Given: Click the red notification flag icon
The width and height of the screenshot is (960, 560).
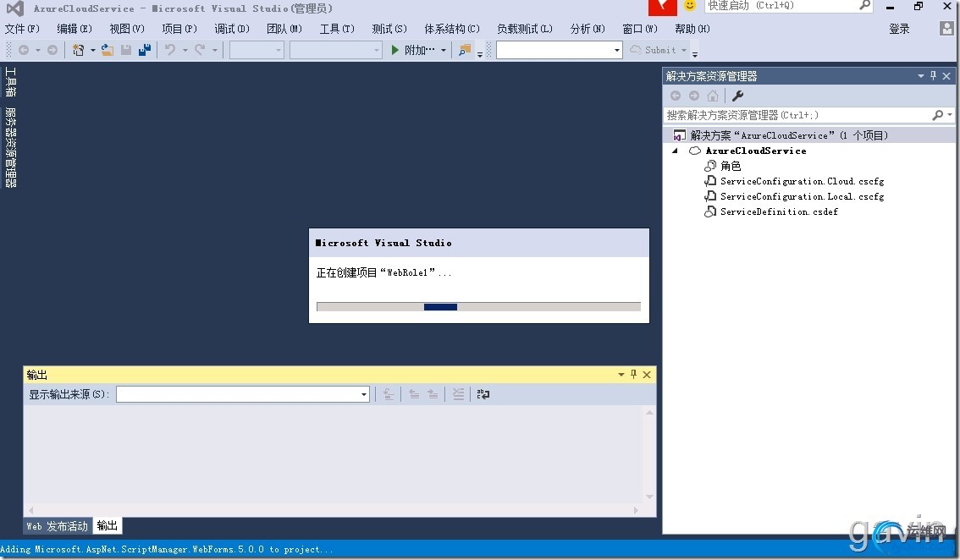Looking at the screenshot, I should [x=663, y=8].
